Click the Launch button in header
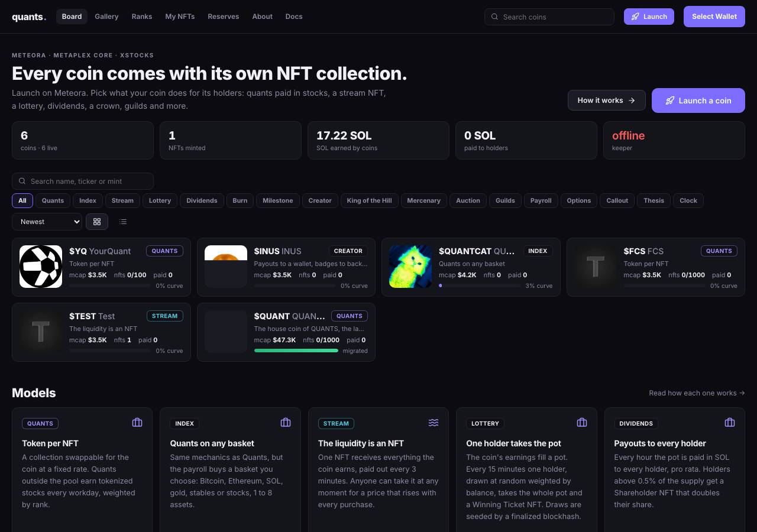This screenshot has width=757, height=532. [649, 17]
